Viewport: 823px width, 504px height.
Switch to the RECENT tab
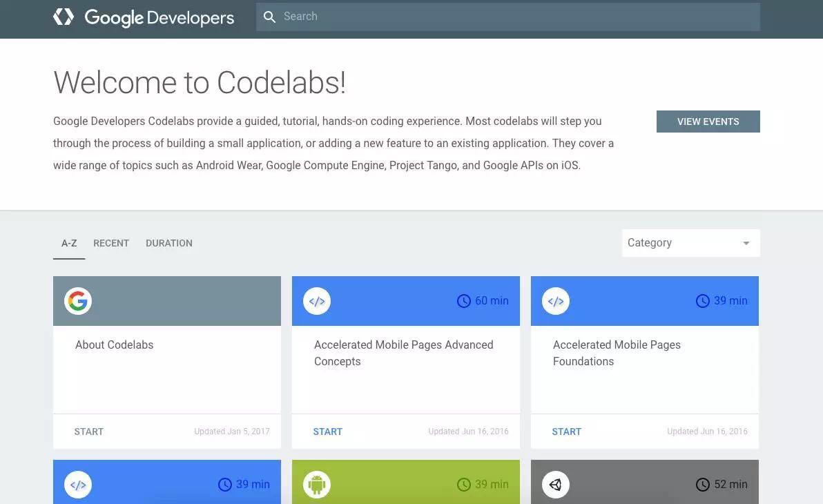[111, 243]
